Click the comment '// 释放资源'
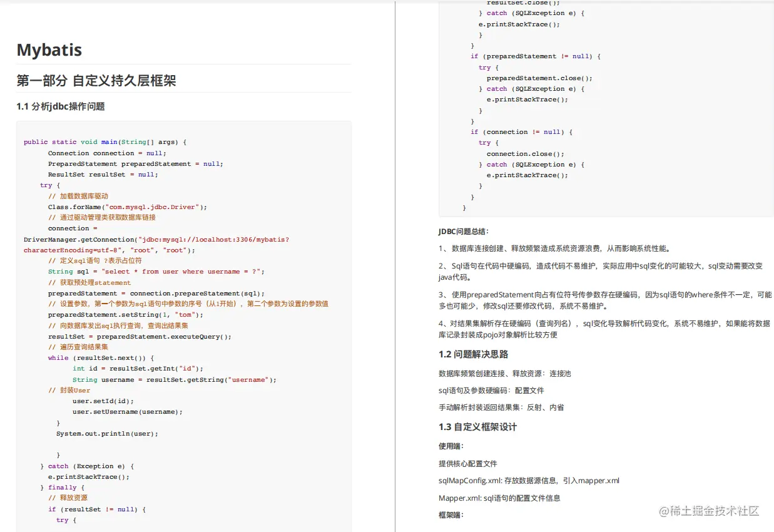 (x=68, y=498)
